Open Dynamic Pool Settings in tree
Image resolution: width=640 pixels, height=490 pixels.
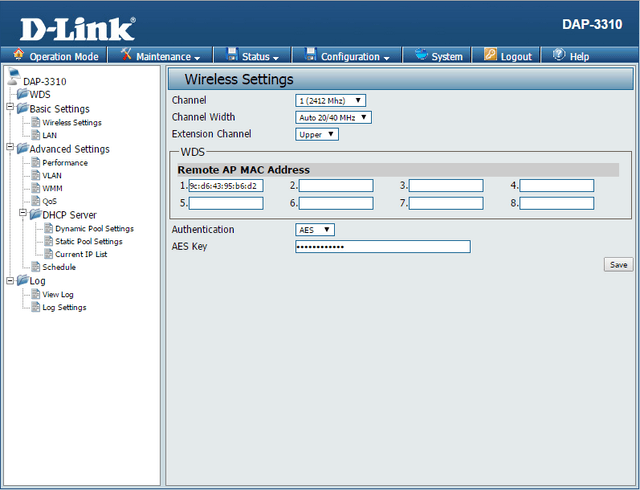pos(94,228)
